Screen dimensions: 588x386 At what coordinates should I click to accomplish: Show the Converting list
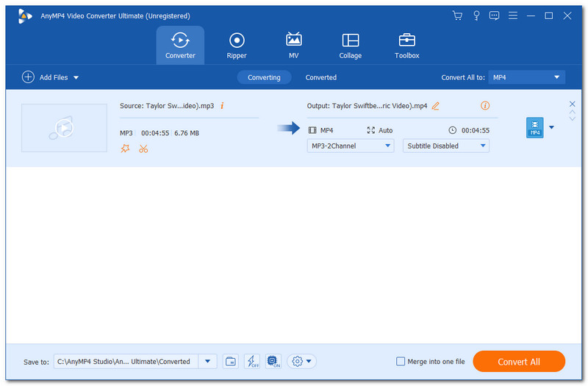[x=264, y=77]
